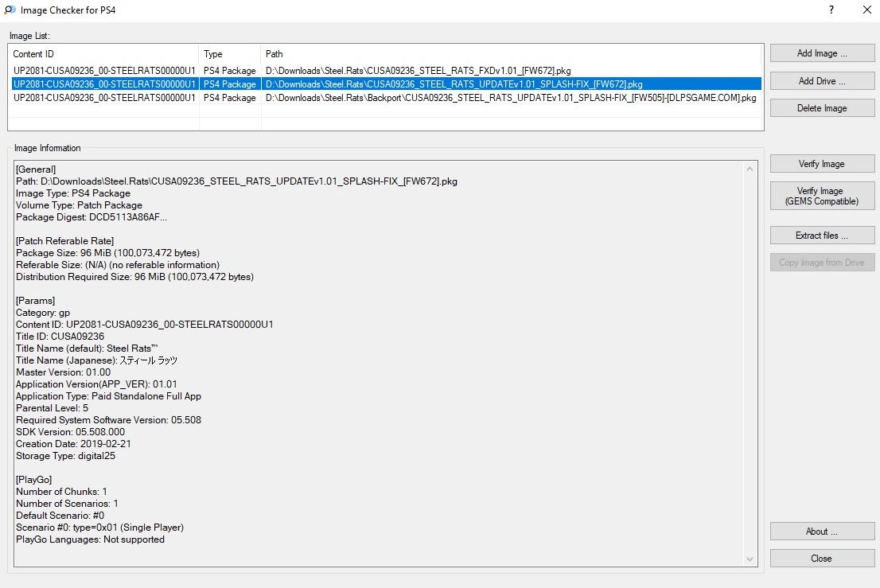
Task: Click the Close button at bottom right
Action: 822,559
